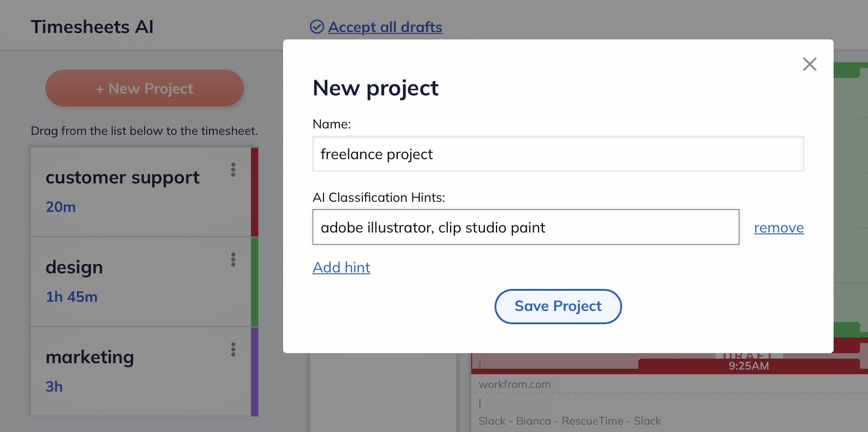Viewport: 868px width, 432px height.
Task: Click the green color bar on design
Action: [255, 281]
